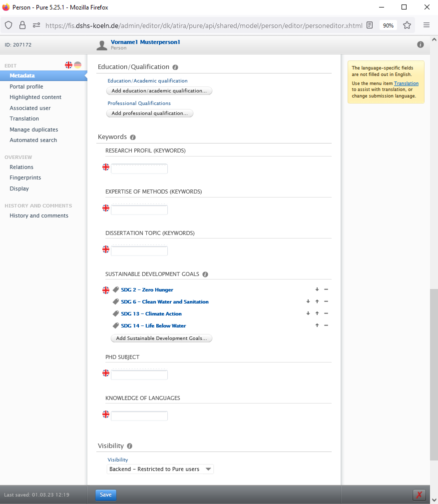
Task: Open info icon in person header bar
Action: (x=421, y=44)
